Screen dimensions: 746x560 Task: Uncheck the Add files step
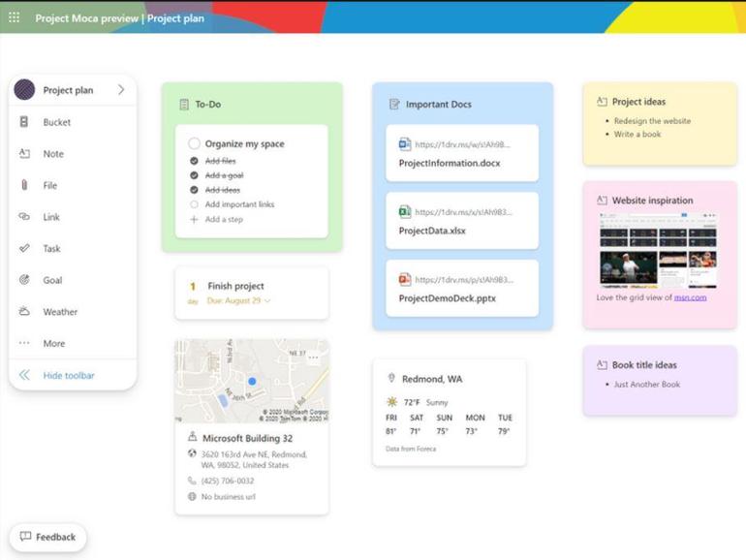click(194, 161)
